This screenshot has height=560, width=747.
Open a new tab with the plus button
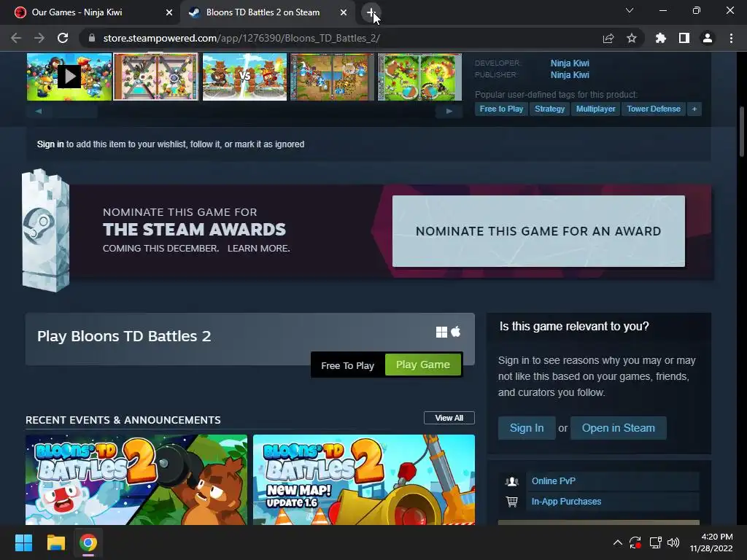pyautogui.click(x=371, y=12)
